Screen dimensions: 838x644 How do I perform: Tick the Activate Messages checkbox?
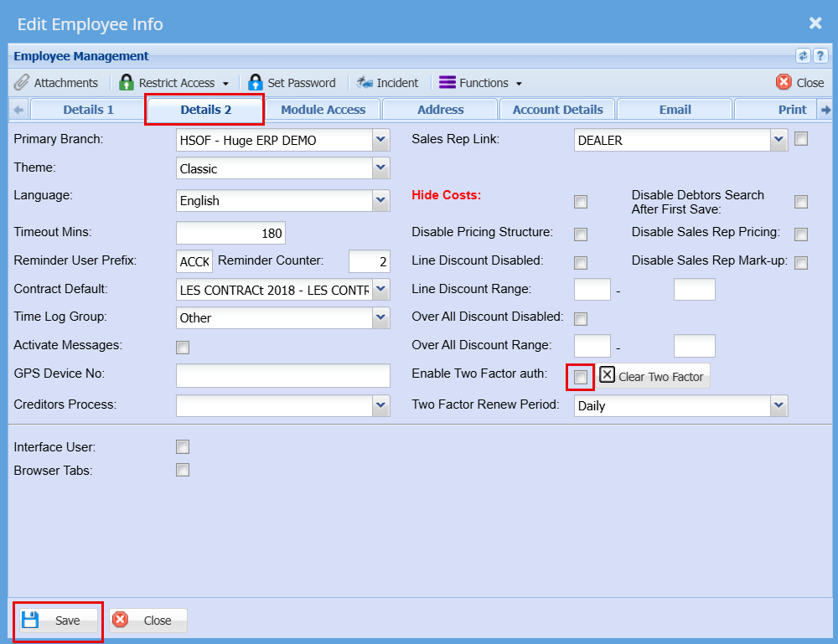(x=183, y=348)
